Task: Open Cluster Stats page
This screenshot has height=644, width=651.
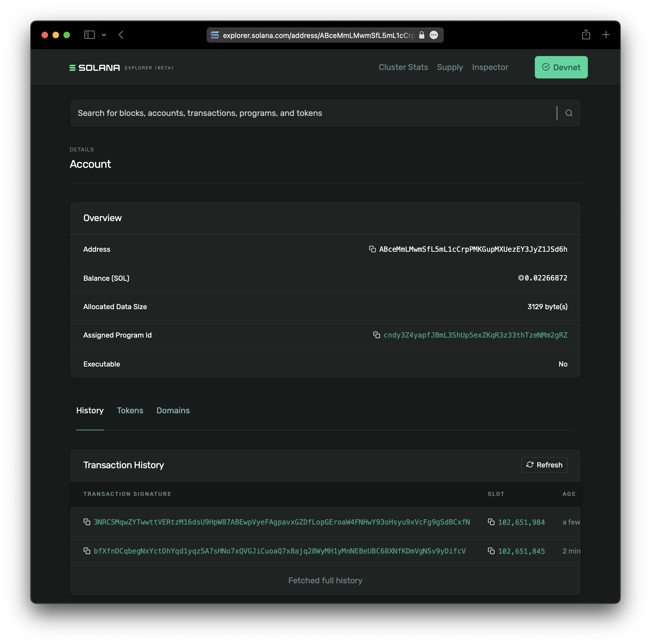Action: click(x=403, y=67)
